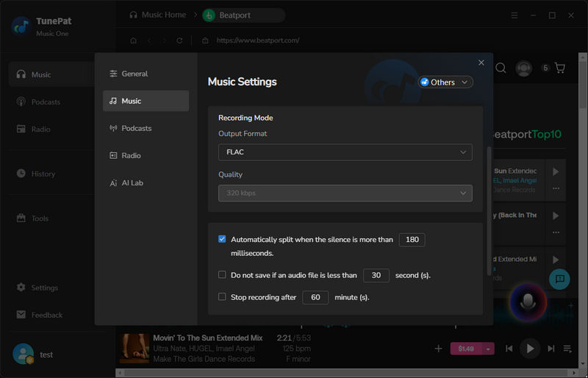Edit the 60 minutes stop recording field
Viewport: 588px width, 378px height.
click(315, 297)
